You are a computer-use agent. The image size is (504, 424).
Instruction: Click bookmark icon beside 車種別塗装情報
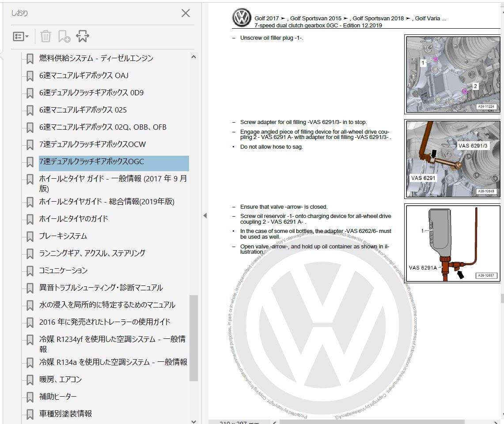coord(30,414)
